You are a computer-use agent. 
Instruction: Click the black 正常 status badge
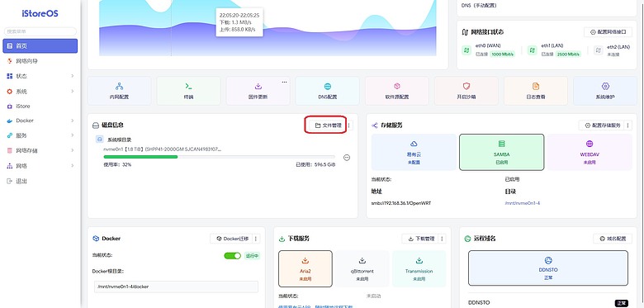(x=621, y=303)
